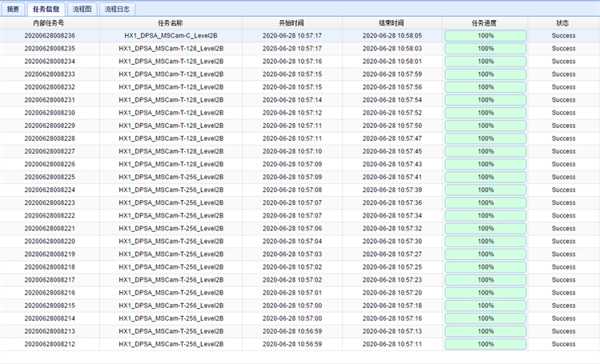Sort table by 状态 column header
This screenshot has height=364, width=600.
pos(562,23)
